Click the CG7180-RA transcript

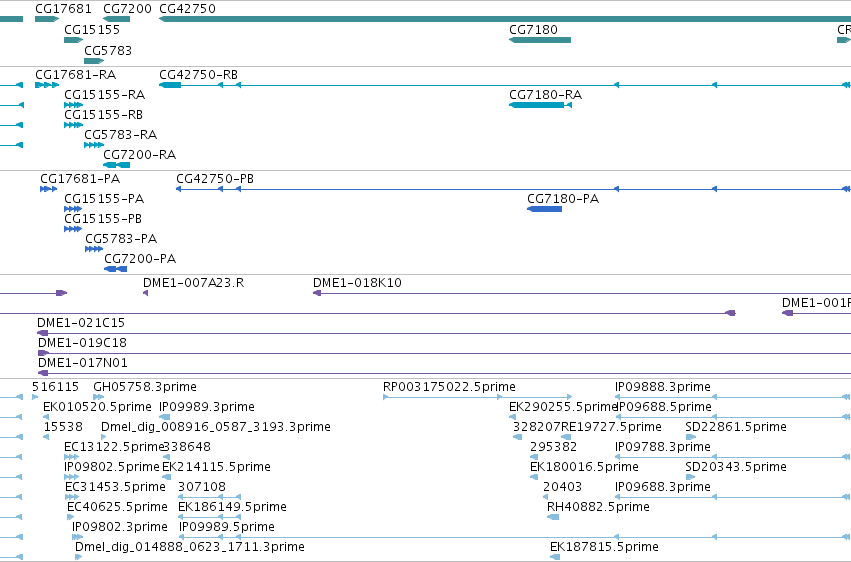pyautogui.click(x=540, y=105)
